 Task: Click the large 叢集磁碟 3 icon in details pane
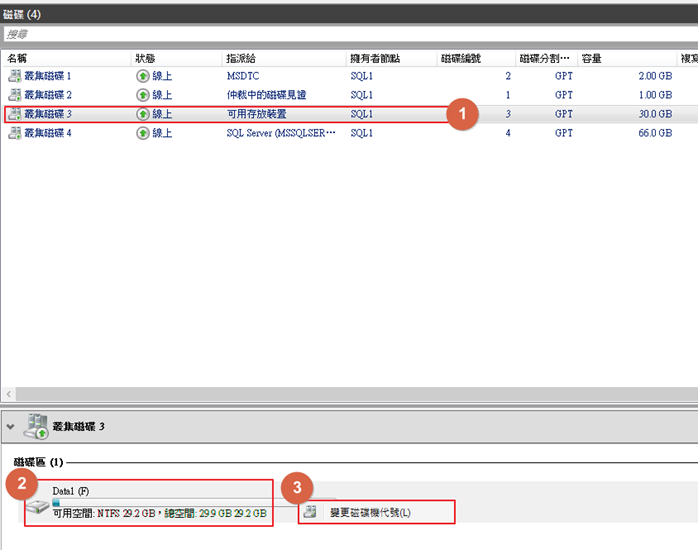34,427
